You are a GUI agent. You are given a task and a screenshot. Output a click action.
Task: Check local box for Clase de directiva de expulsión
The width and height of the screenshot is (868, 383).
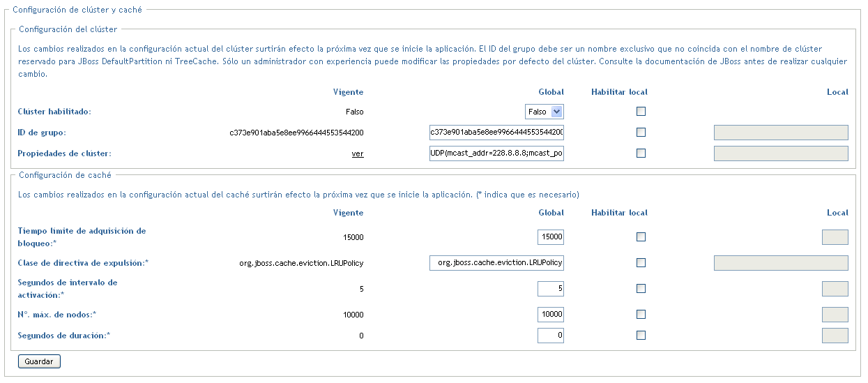(641, 262)
